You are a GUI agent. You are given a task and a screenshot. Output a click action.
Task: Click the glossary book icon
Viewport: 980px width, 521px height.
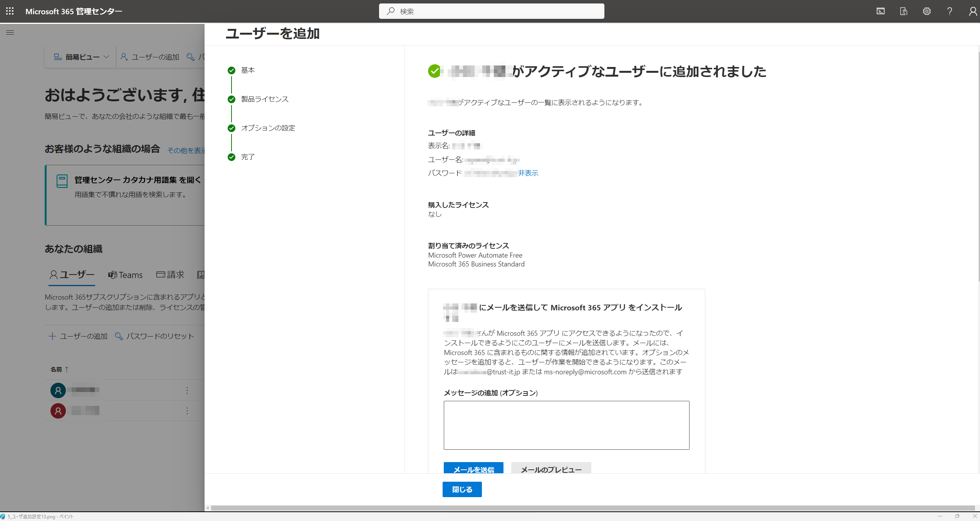pyautogui.click(x=62, y=181)
